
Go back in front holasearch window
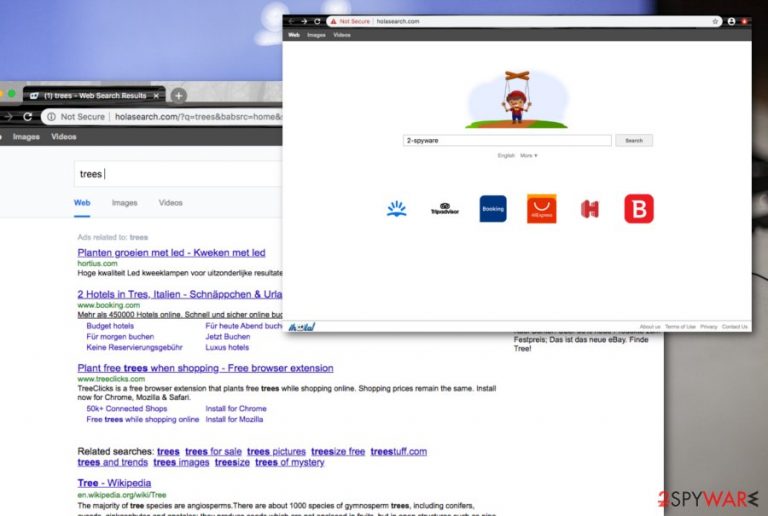(x=291, y=22)
